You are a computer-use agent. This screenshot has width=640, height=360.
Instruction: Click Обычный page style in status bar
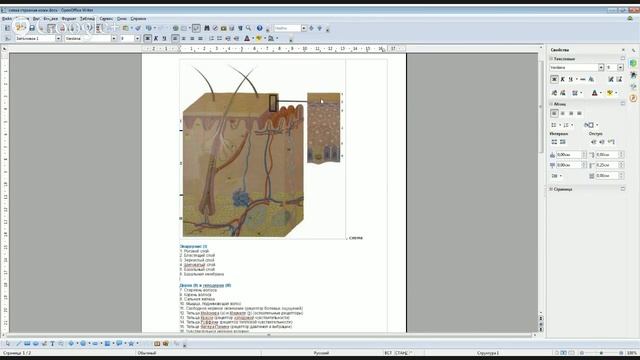[147, 353]
